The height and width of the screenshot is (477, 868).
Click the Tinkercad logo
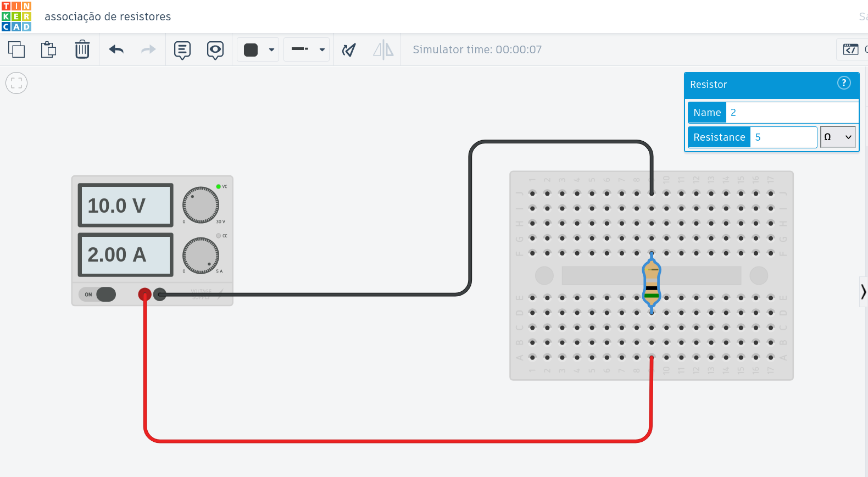point(16,16)
